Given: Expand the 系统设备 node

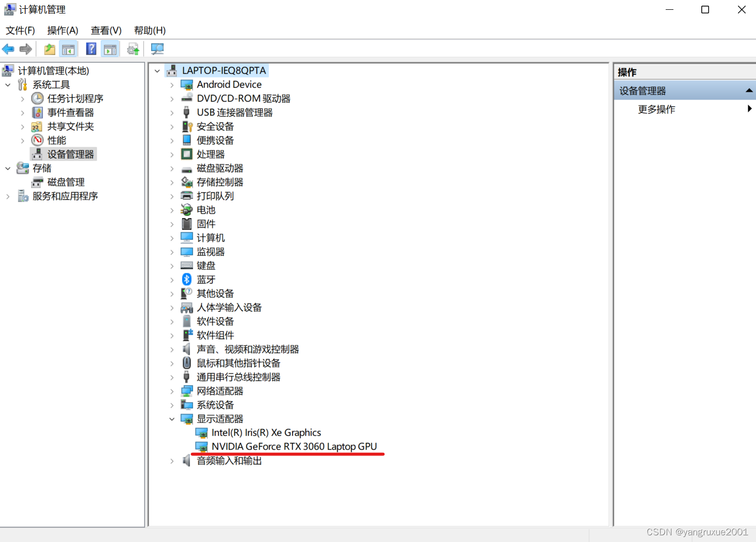Looking at the screenshot, I should 172,405.
